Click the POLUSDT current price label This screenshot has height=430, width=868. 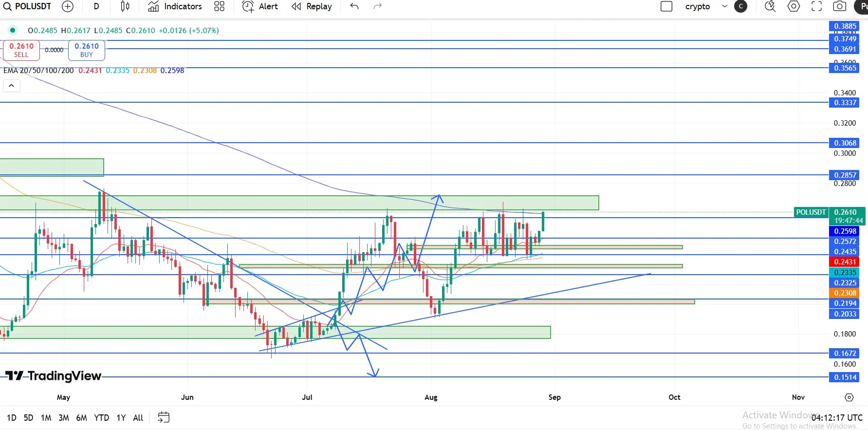point(811,212)
